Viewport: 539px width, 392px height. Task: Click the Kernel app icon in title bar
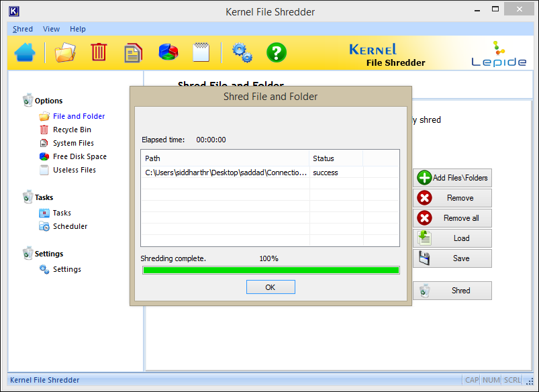coord(13,11)
